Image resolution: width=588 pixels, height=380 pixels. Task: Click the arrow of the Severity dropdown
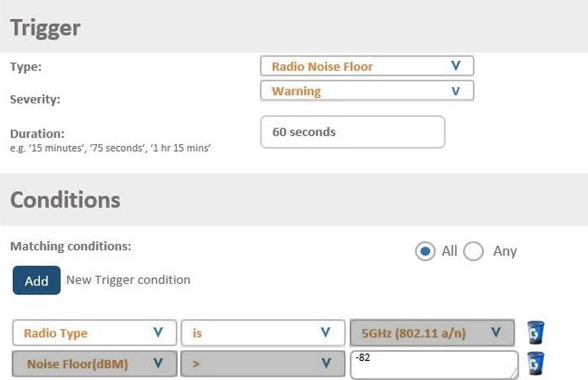click(x=456, y=91)
